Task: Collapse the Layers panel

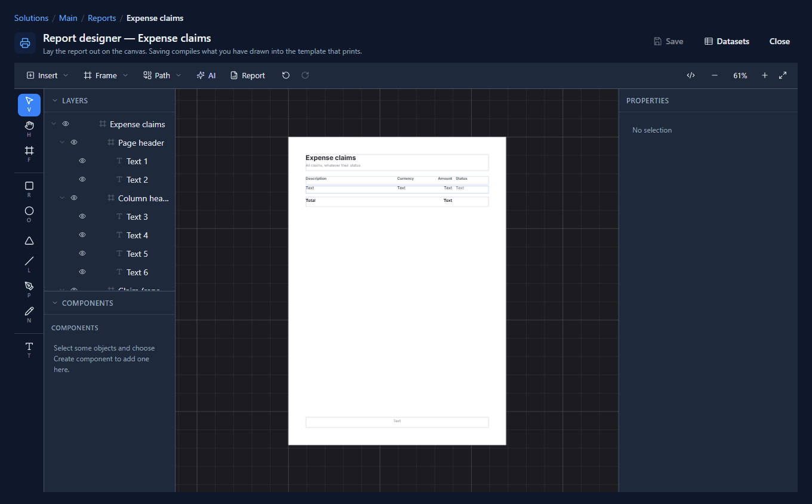Action: (x=55, y=101)
